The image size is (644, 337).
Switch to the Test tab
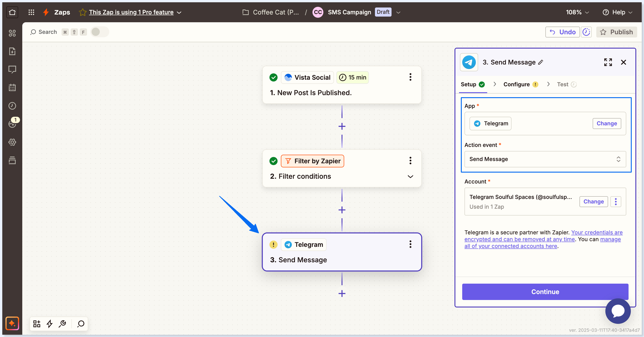567,84
